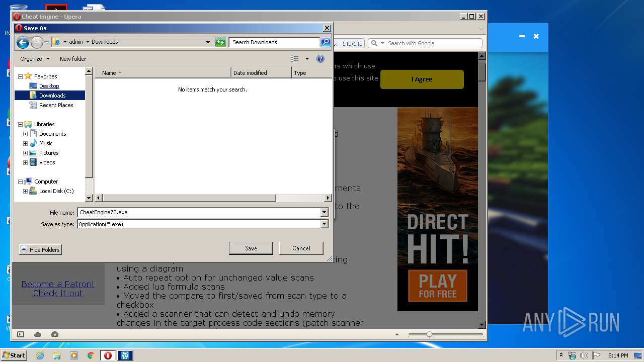Open the Opera search engine dropdown
This screenshot has height=362, width=644.
(382, 43)
